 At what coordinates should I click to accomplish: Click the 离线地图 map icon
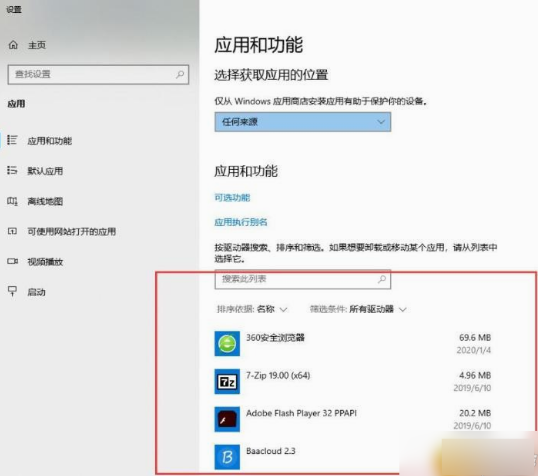(x=12, y=201)
